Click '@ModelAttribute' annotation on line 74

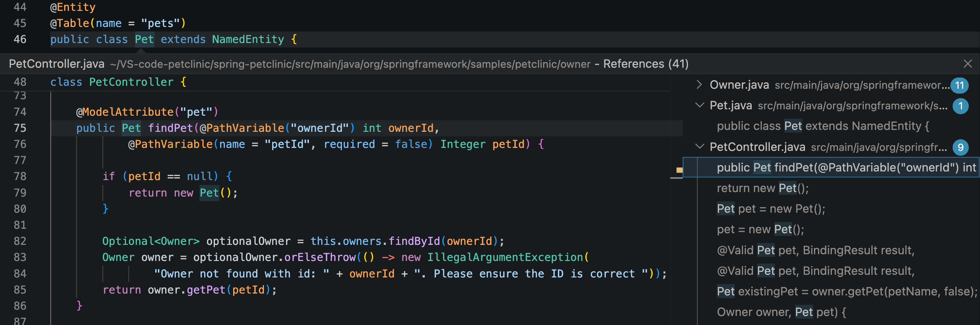point(125,112)
